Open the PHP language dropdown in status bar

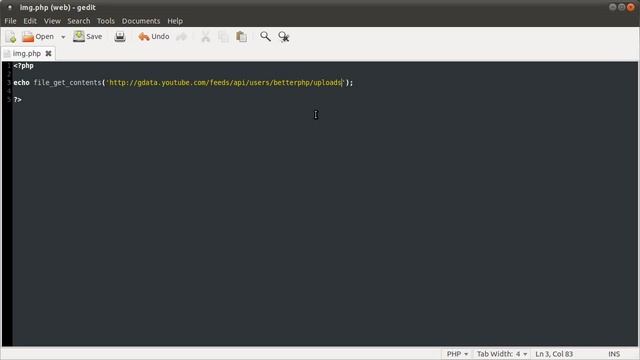click(x=457, y=354)
